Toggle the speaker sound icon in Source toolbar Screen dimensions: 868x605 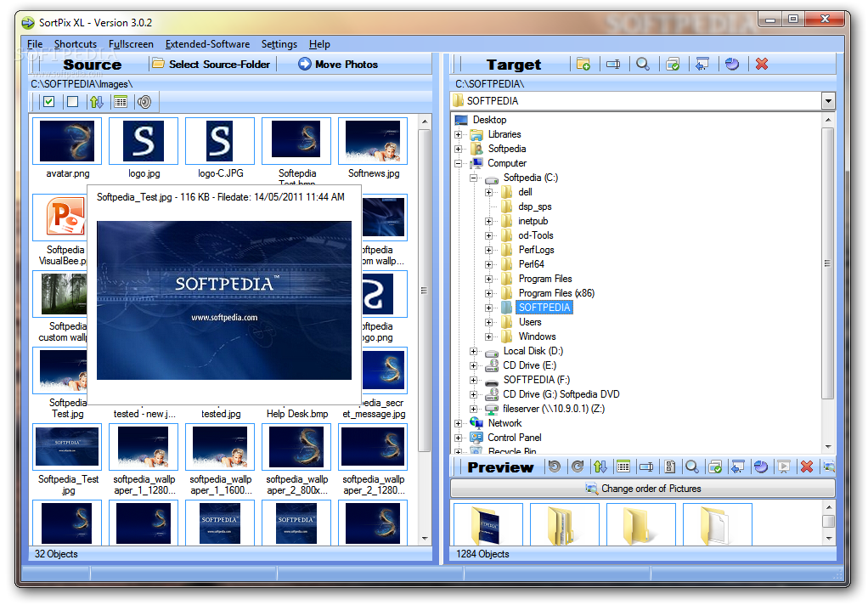(144, 102)
